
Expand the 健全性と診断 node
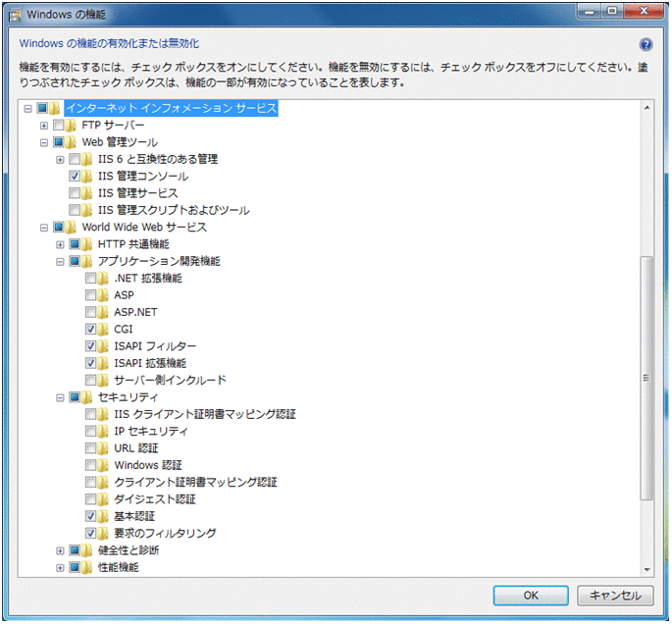click(x=60, y=551)
